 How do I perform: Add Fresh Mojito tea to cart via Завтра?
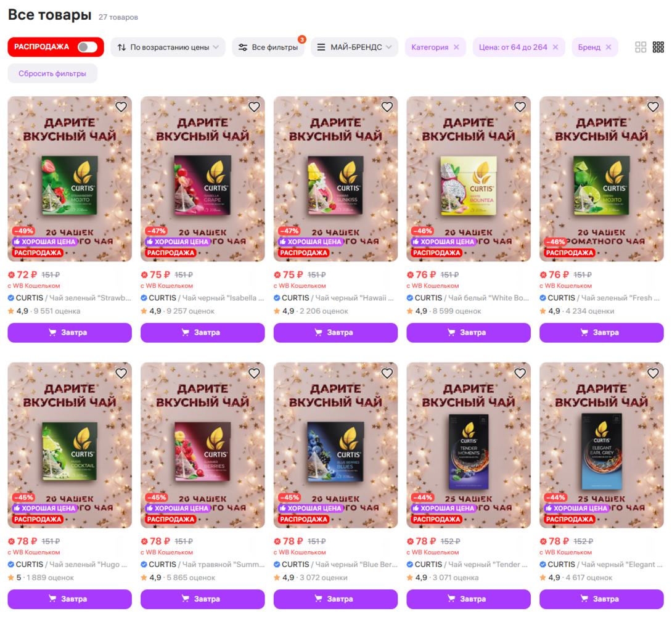coord(601,333)
